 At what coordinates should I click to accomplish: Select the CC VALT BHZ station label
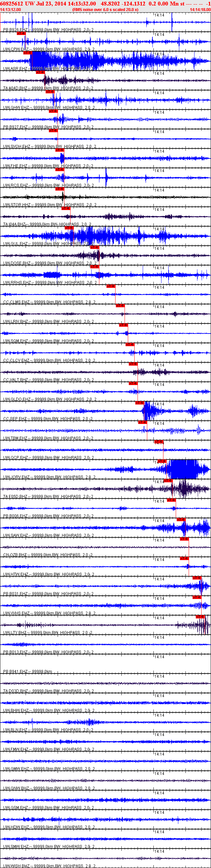49,380
